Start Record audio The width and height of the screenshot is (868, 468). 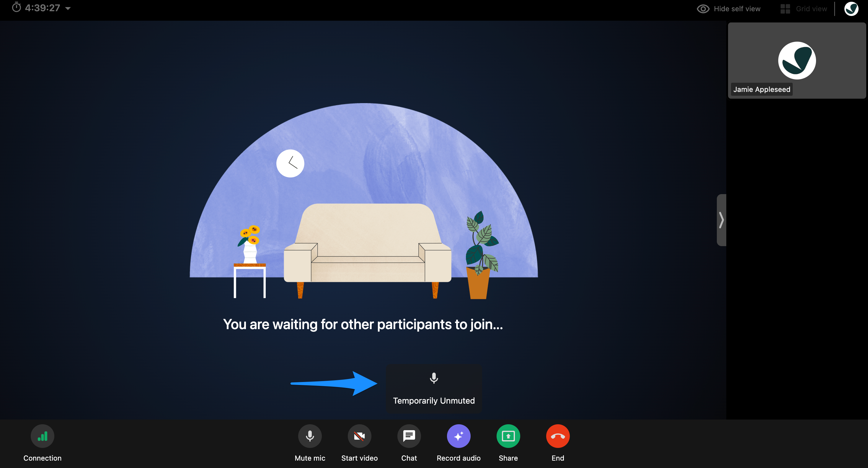458,436
